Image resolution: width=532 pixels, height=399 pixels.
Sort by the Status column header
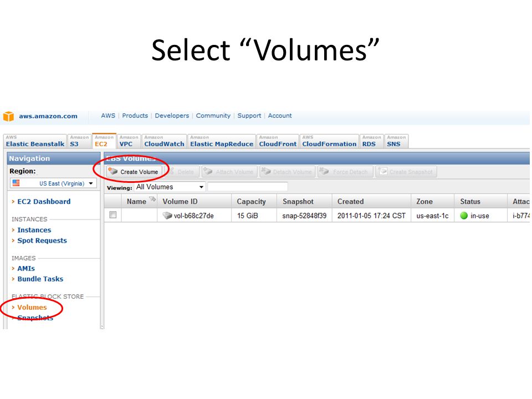481,201
